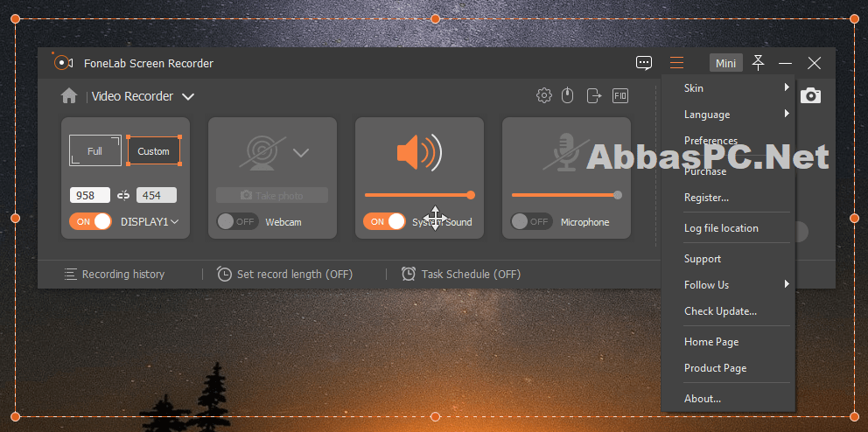868x432 pixels.
Task: Expand the Follow Us submenu
Action: pos(728,285)
